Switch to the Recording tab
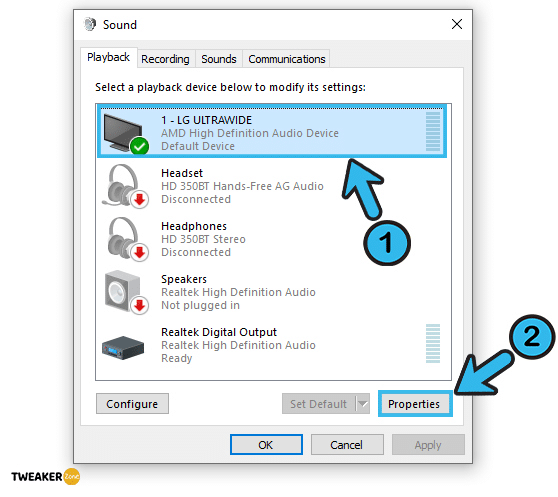This screenshot has width=558, height=497. (x=165, y=59)
